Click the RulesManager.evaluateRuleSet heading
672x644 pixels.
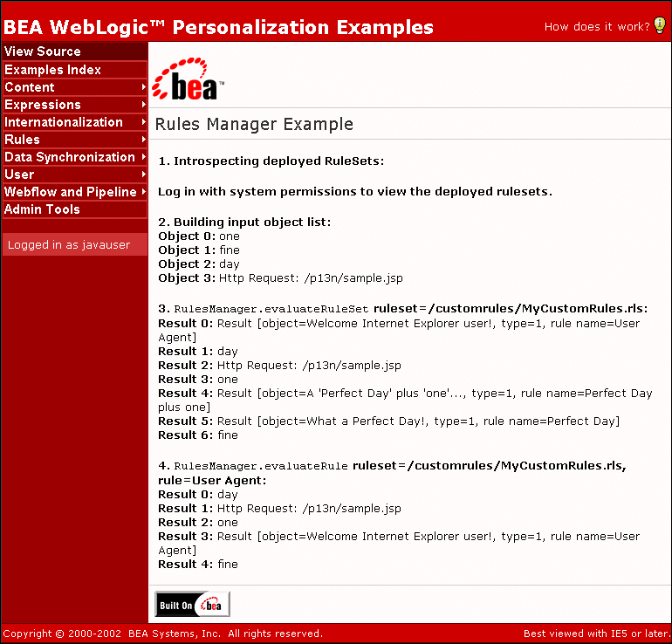[403, 309]
